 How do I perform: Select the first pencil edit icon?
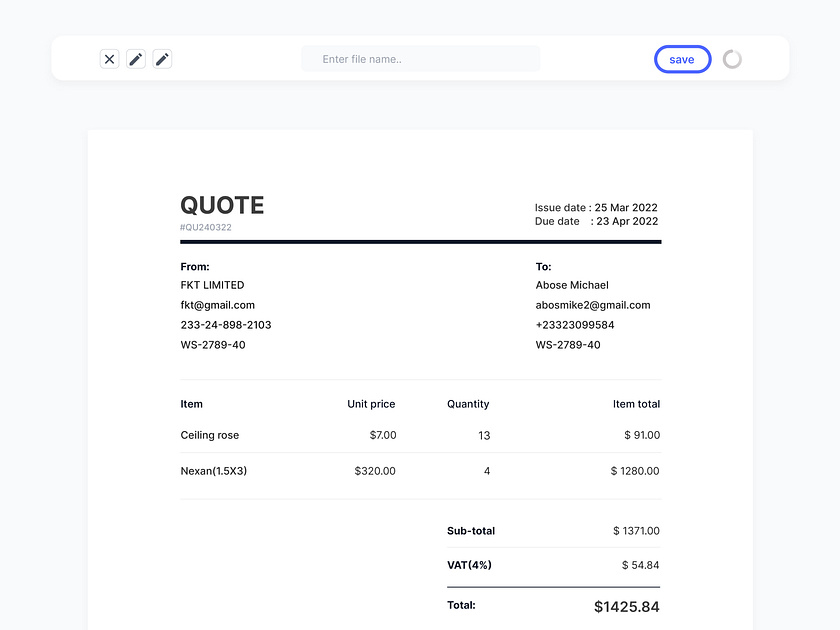point(135,59)
